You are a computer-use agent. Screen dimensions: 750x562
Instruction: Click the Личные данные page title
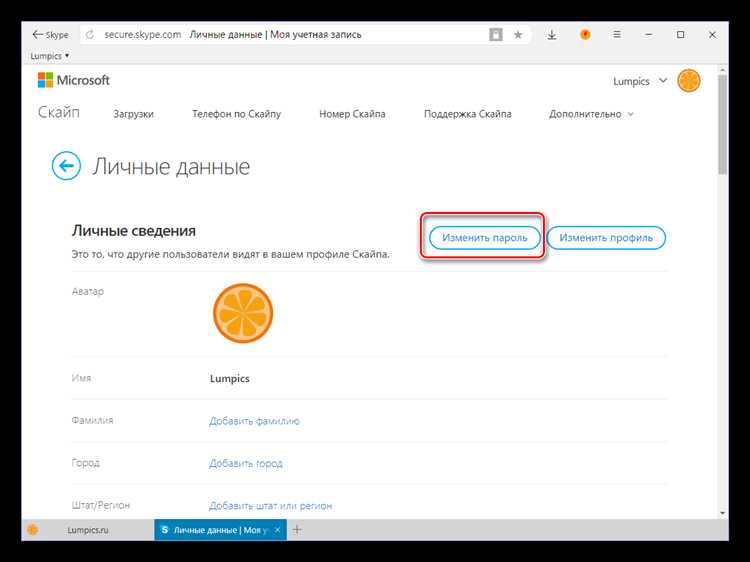pos(171,166)
